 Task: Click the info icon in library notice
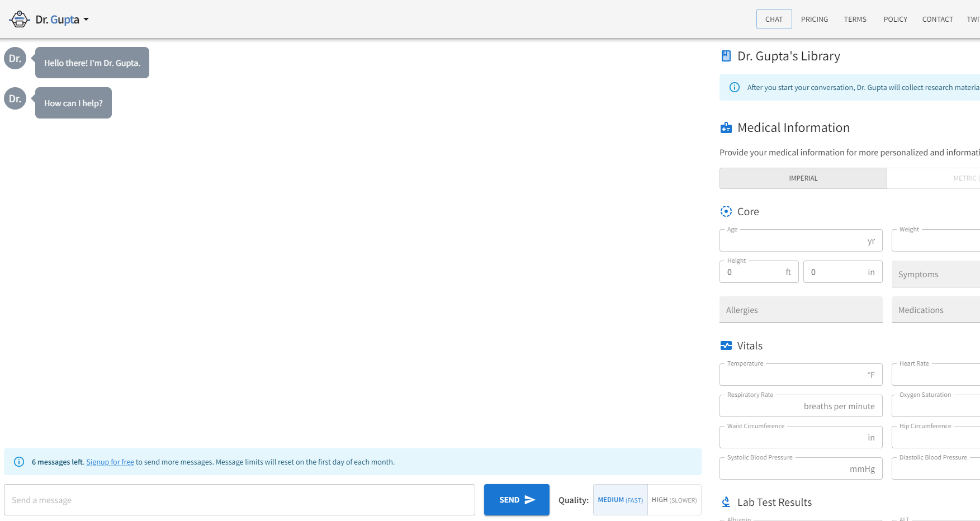pos(735,87)
